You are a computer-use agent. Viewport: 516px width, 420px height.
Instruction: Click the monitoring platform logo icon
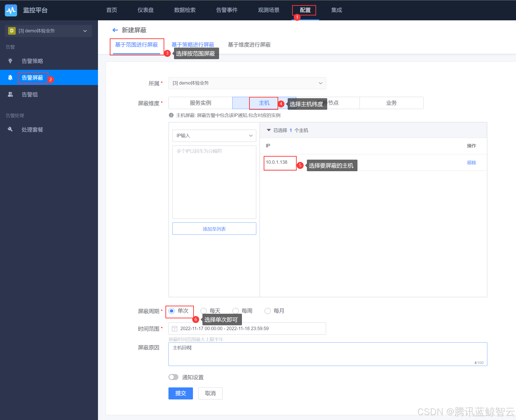point(11,10)
